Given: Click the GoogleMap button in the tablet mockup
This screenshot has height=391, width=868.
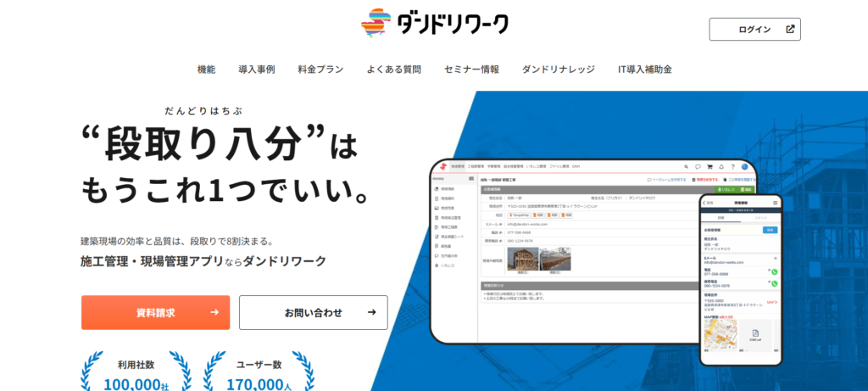Looking at the screenshot, I should tap(518, 215).
